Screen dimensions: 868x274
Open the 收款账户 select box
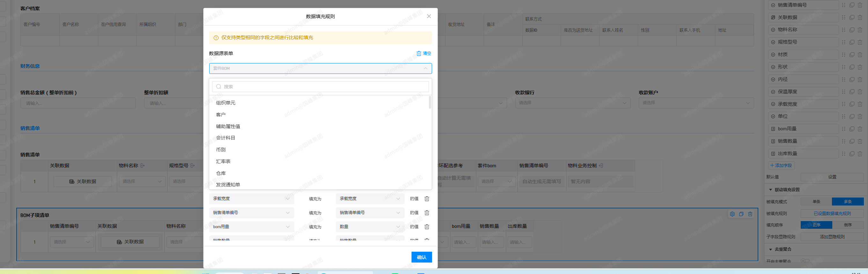point(696,103)
